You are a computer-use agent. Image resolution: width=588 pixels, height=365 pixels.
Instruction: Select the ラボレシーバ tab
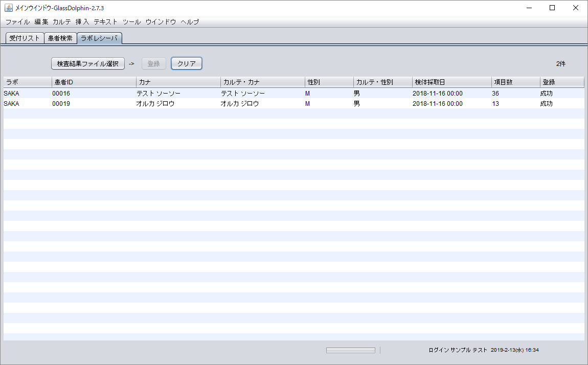99,38
